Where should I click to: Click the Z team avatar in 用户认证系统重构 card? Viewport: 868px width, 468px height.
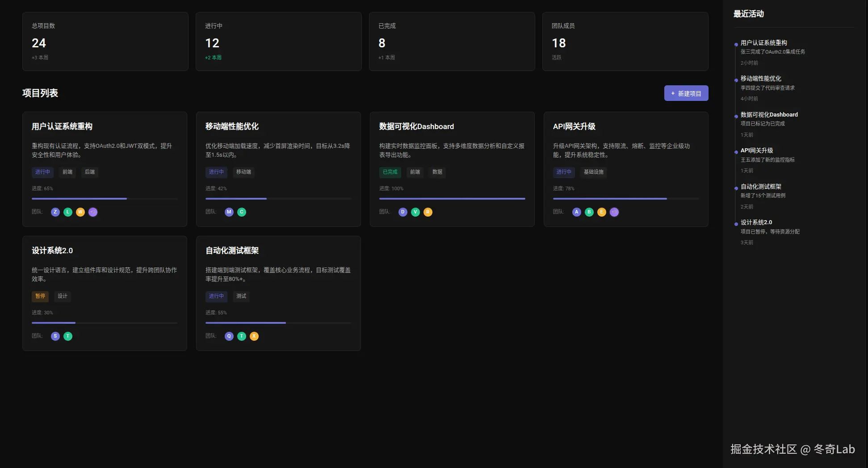pyautogui.click(x=55, y=212)
